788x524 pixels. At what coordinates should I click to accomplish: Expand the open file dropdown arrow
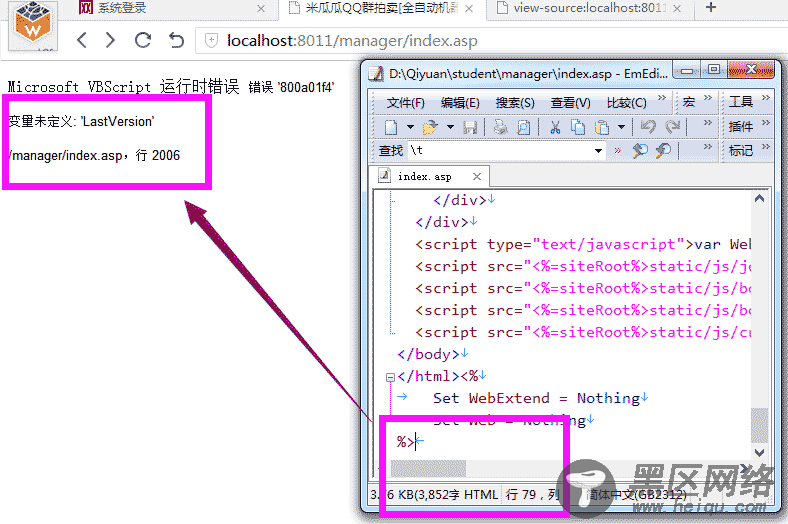(x=450, y=127)
